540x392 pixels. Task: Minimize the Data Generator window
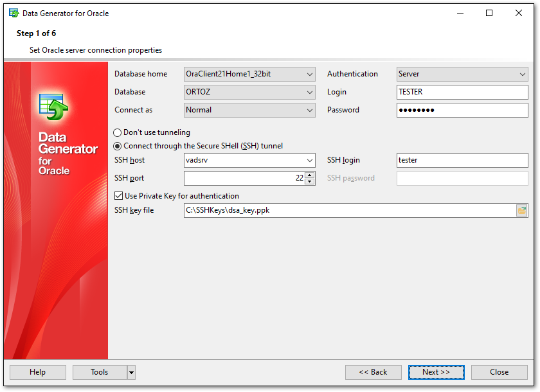[x=460, y=13]
